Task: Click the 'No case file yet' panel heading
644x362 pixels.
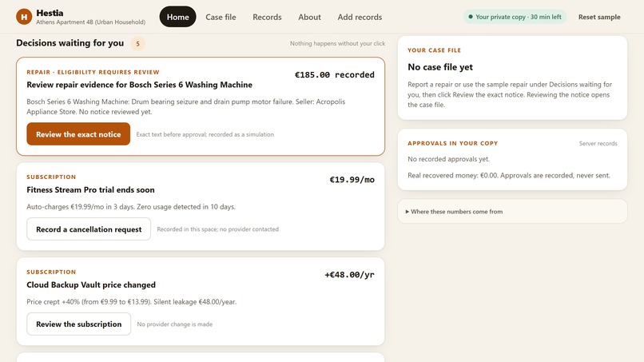Action: (x=440, y=67)
